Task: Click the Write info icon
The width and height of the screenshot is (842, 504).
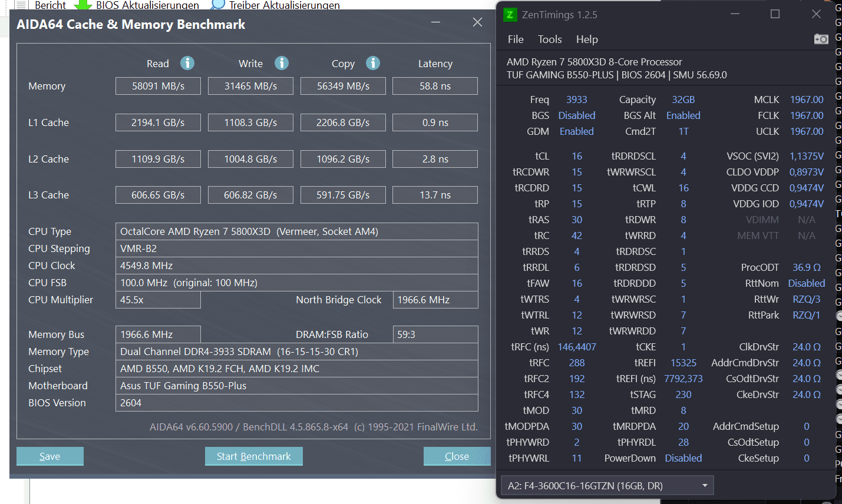Action: pyautogui.click(x=282, y=63)
